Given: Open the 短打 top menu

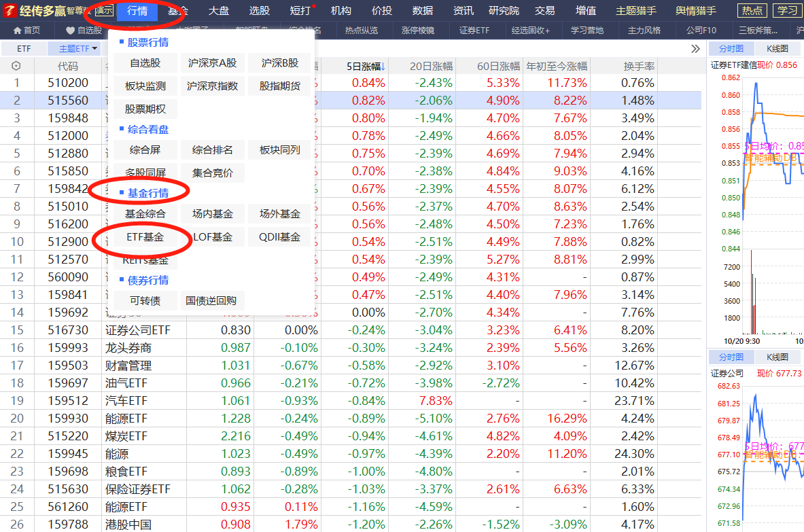Looking at the screenshot, I should (x=300, y=11).
